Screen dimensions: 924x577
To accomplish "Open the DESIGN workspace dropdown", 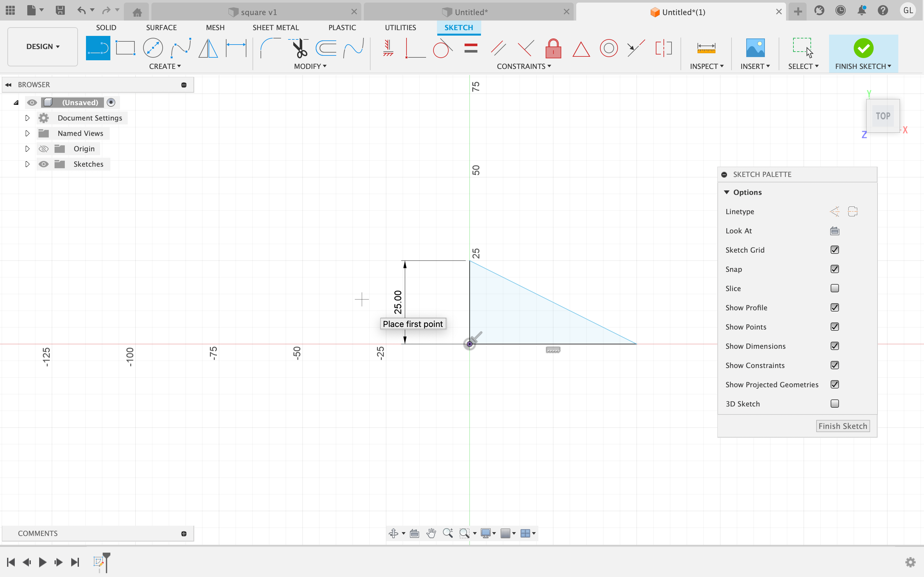I will coord(43,46).
